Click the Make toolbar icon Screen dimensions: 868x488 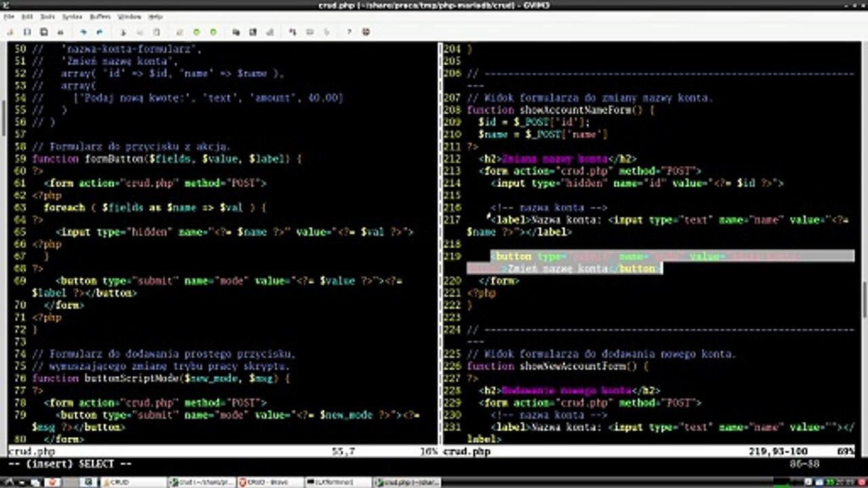pos(293,32)
